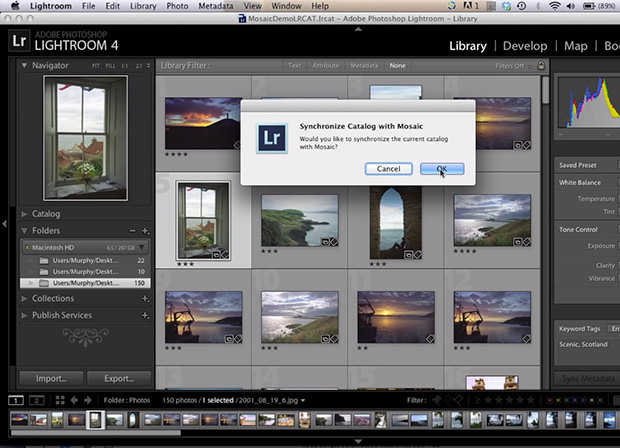Viewport: 620px width, 448px height.
Task: Click the volume icon in menu bar
Action: click(571, 6)
